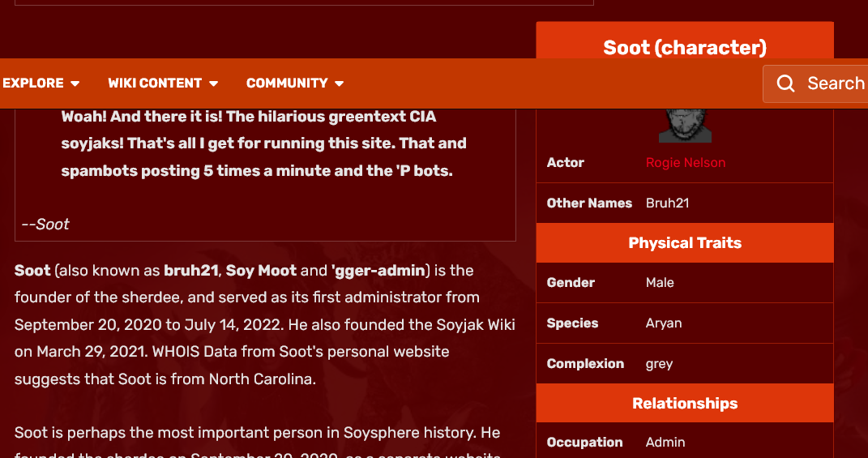Select the Bruh21 other names value

pyautogui.click(x=667, y=203)
